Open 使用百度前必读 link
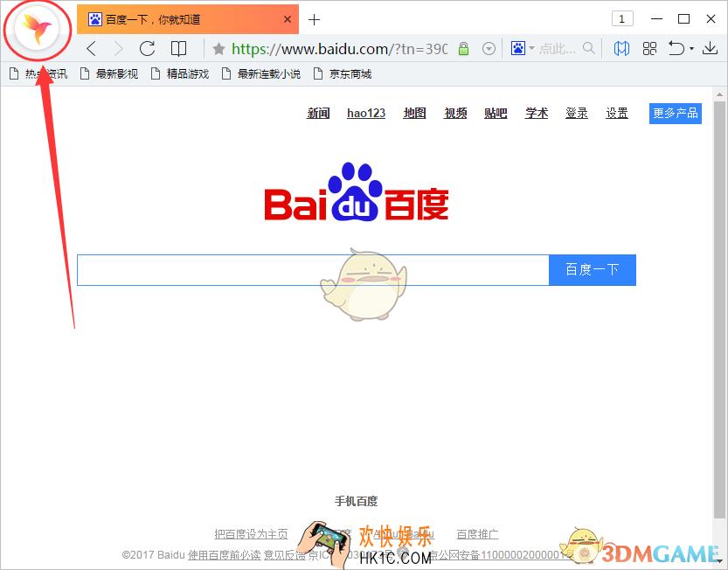The width and height of the screenshot is (728, 570). point(225,554)
